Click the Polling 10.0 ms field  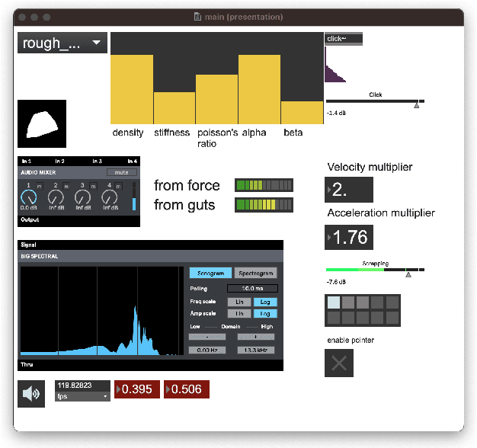pos(252,288)
